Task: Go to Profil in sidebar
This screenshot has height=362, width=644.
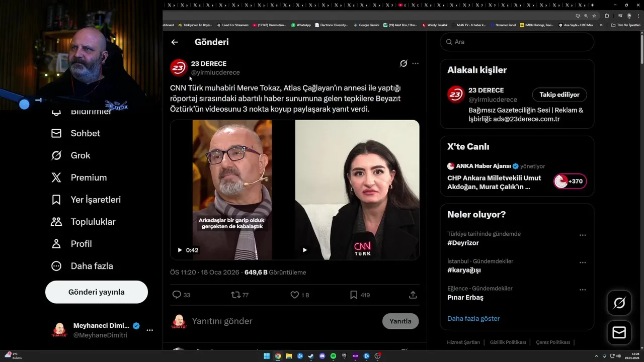Action: [71, 244]
